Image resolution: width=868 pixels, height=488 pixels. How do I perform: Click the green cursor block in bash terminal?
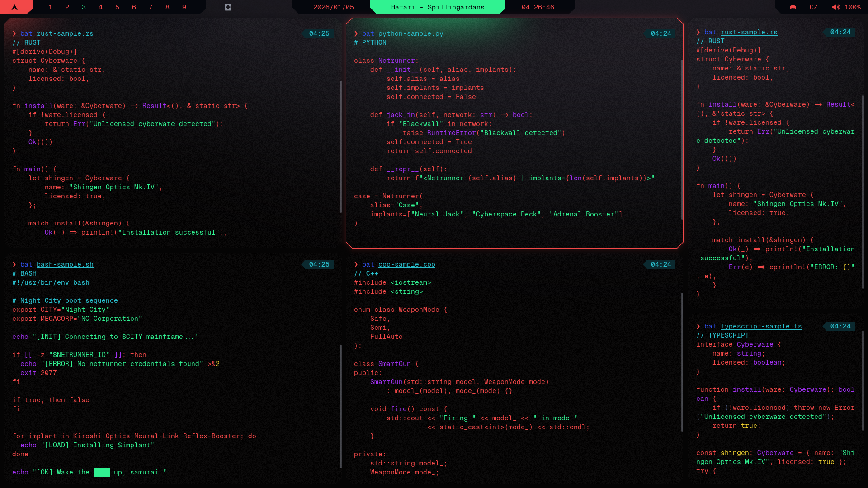coord(101,472)
